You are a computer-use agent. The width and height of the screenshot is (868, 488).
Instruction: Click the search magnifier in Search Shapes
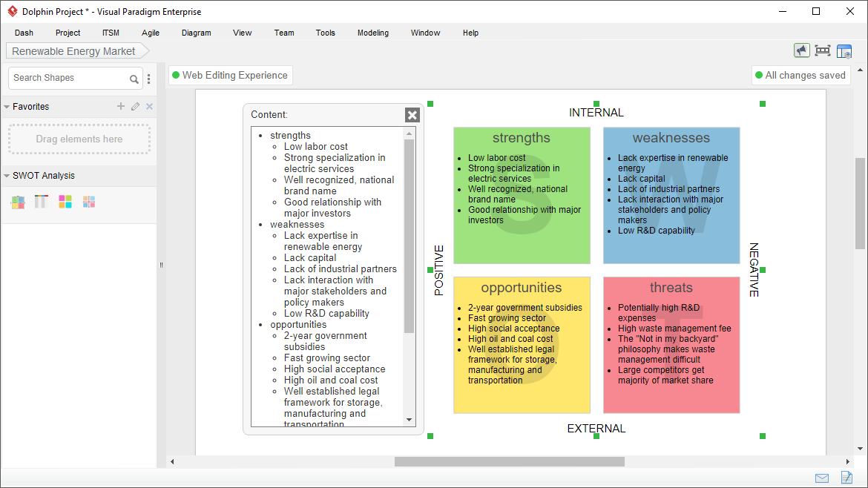pyautogui.click(x=134, y=79)
